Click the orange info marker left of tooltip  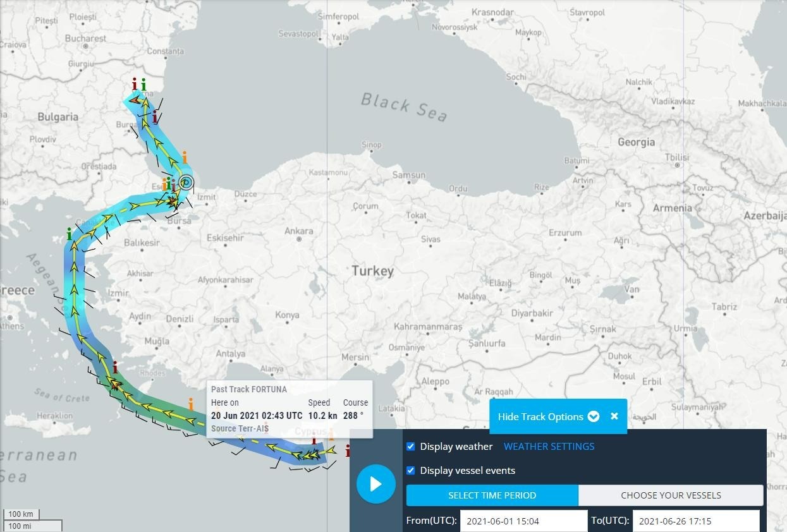point(191,404)
